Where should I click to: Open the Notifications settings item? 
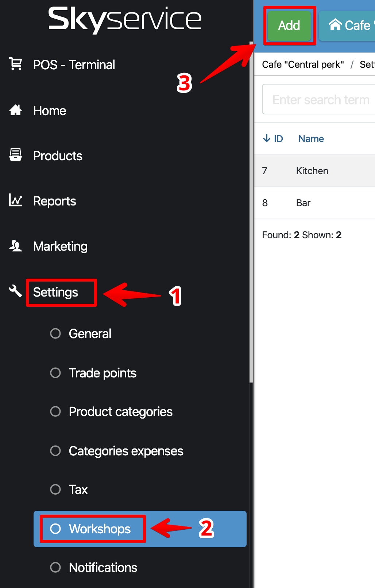[103, 568]
